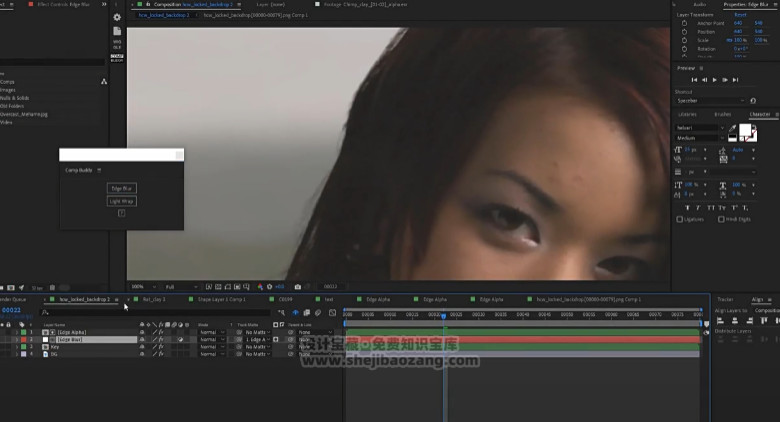This screenshot has width=780, height=422.
Task: Toggle the adjustment layer switch for Edge Blur
Action: coord(181,339)
